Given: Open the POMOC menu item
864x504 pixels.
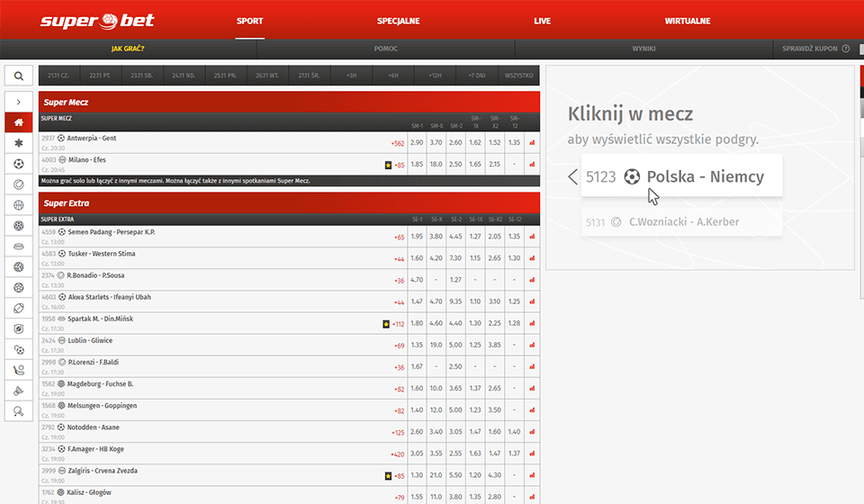Looking at the screenshot, I should [x=386, y=49].
